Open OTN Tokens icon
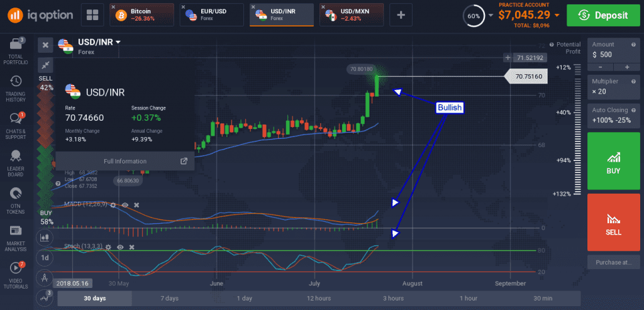The width and height of the screenshot is (644, 310). coord(16,194)
